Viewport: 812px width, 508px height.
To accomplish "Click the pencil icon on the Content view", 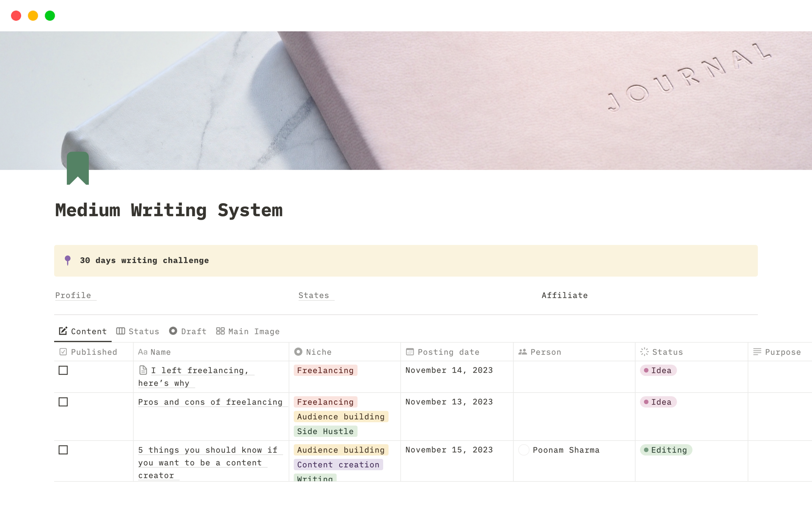I will pyautogui.click(x=63, y=331).
